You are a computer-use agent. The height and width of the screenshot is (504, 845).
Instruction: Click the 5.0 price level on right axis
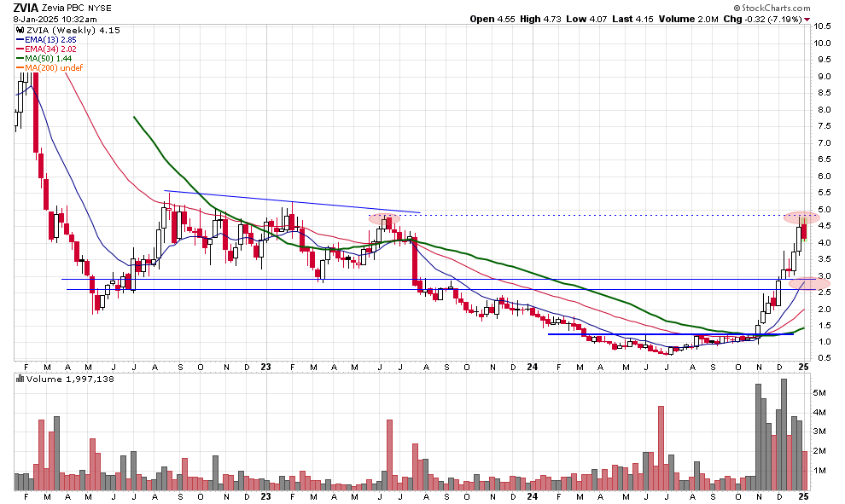[x=822, y=210]
